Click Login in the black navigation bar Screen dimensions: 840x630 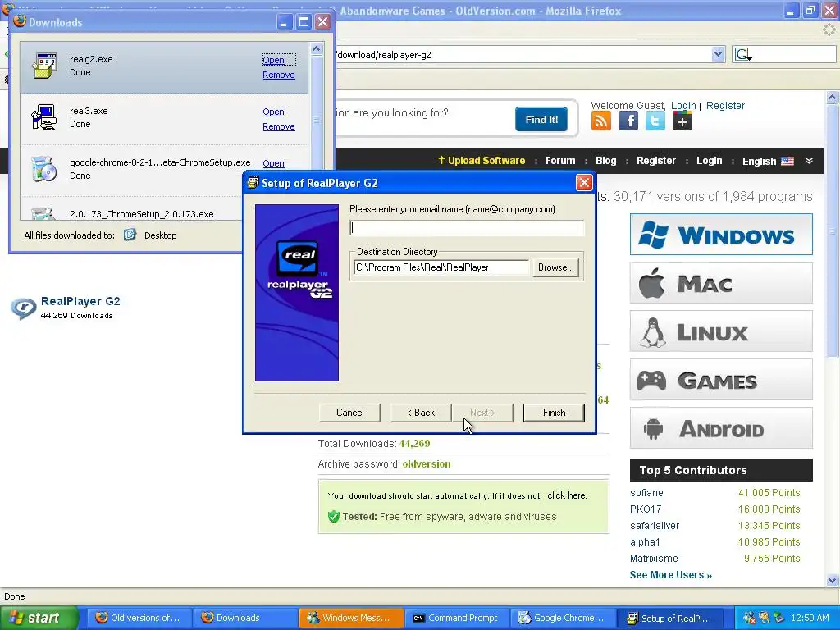click(710, 161)
